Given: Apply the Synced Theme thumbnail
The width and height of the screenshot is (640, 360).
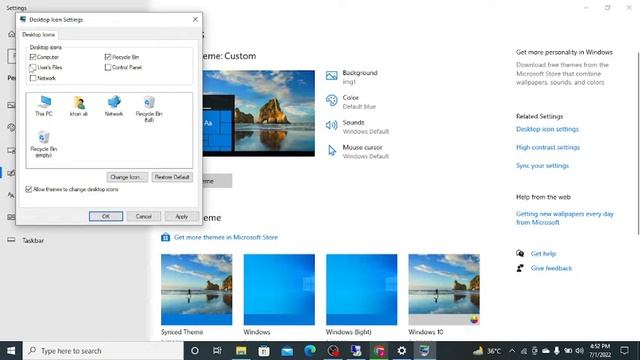Looking at the screenshot, I should (x=196, y=289).
